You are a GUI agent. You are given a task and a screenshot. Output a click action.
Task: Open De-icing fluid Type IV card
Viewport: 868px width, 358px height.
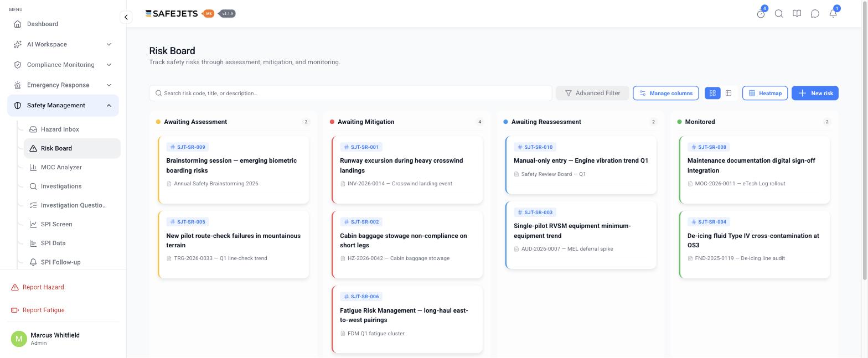click(x=755, y=245)
